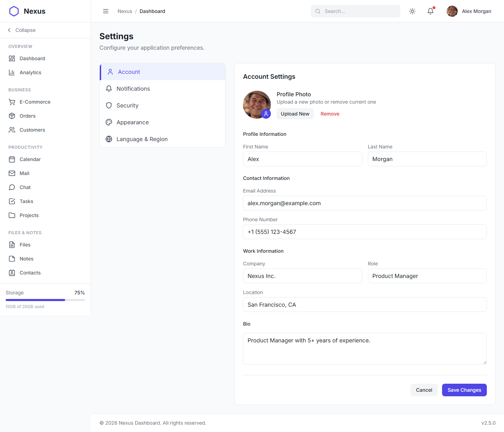The image size is (504, 432).
Task: Click the Orders box icon
Action: 12,116
